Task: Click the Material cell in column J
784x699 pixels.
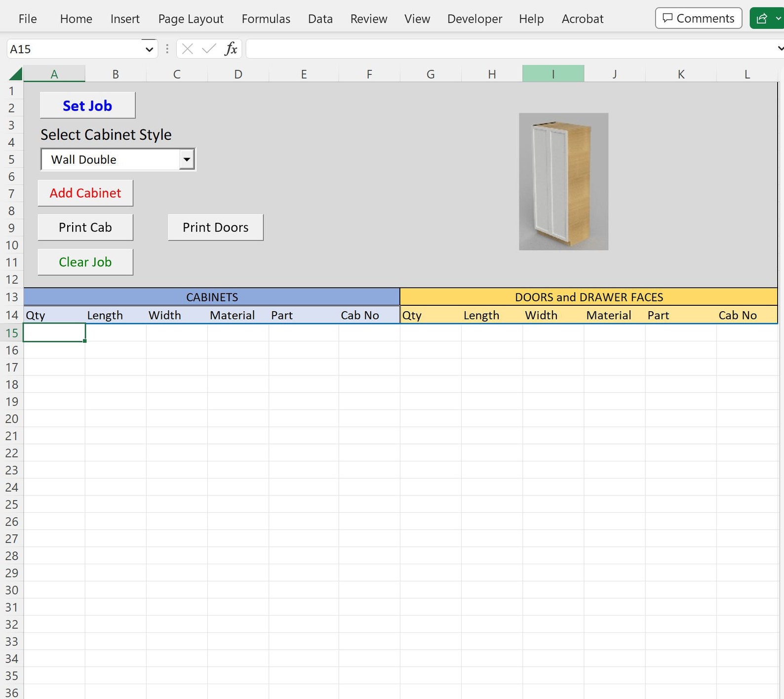Action: pyautogui.click(x=614, y=315)
